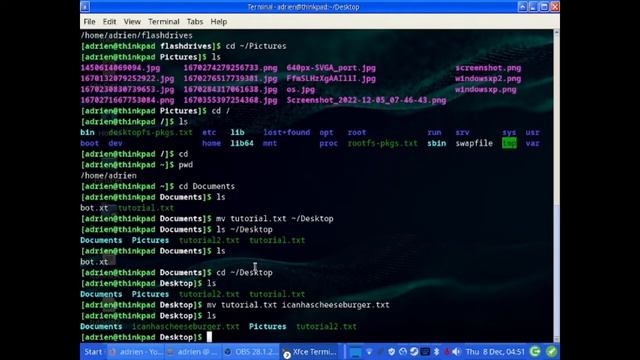Image resolution: width=640 pixels, height=360 pixels.
Task: Click file name windowsxp2.png
Action: (488, 78)
